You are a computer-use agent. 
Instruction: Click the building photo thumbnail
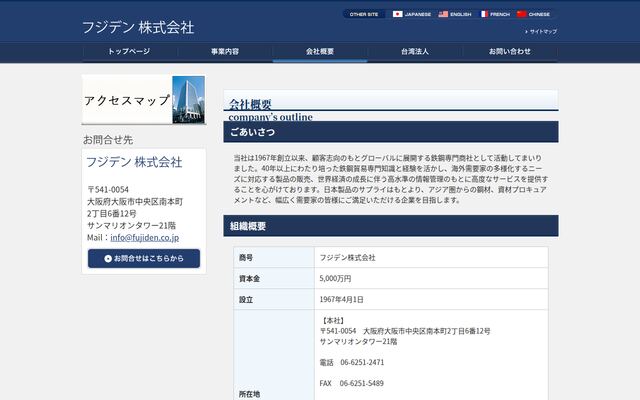pyautogui.click(x=189, y=100)
